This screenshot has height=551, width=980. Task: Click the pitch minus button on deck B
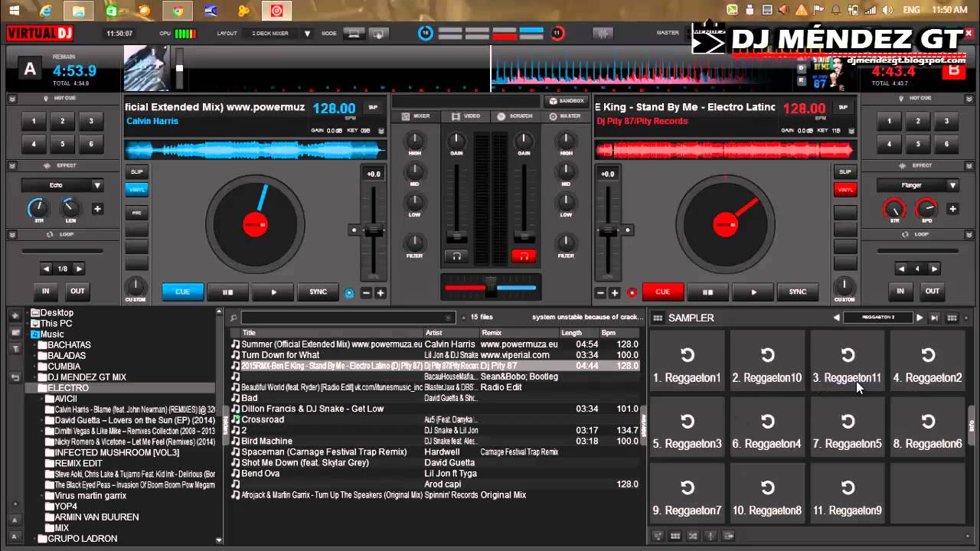[x=600, y=293]
